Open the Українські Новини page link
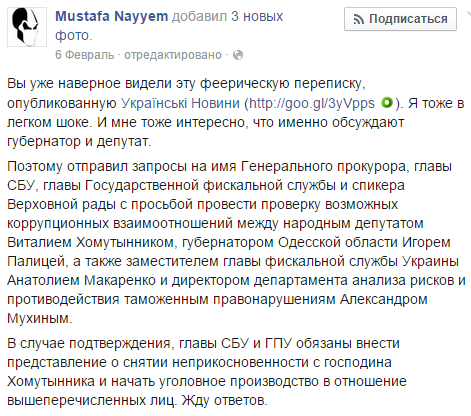Viewport: 471px width, 416px height. (180, 103)
